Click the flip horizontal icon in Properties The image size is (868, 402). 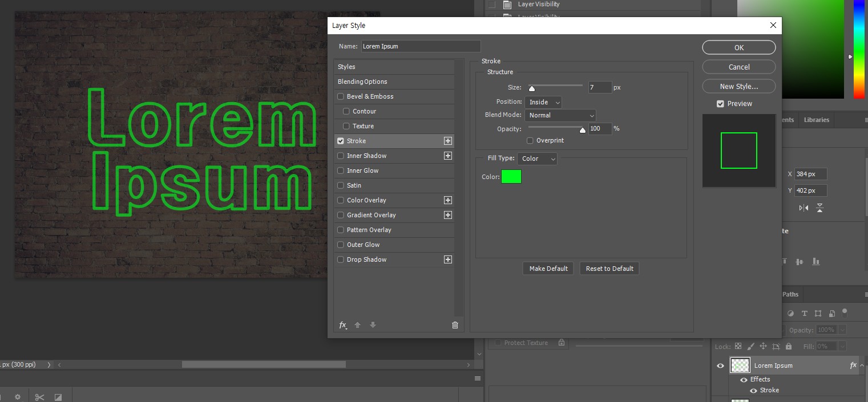point(804,208)
